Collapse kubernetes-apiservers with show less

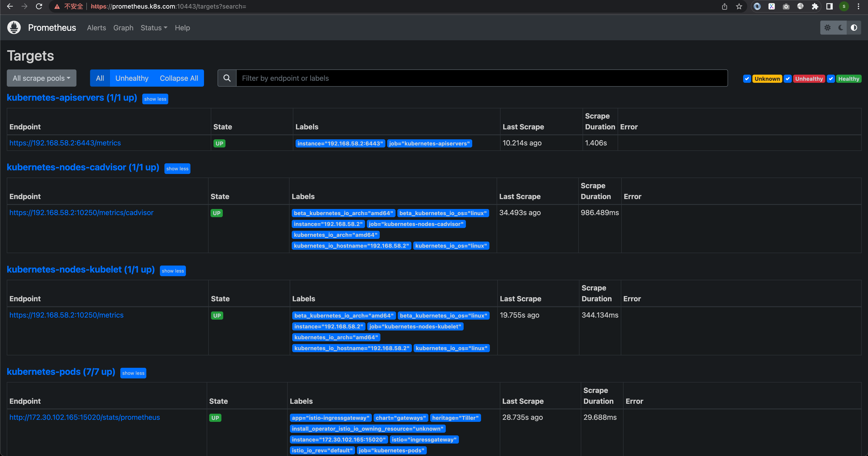click(155, 99)
